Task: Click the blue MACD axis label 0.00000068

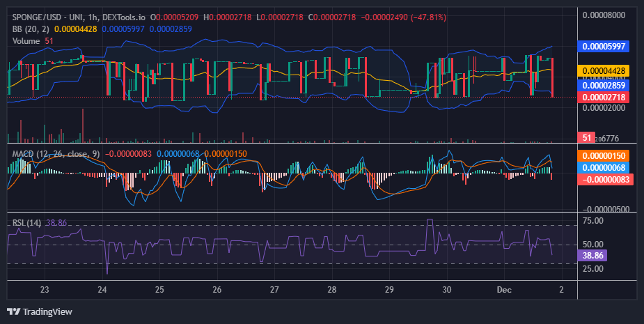Action: coord(604,167)
